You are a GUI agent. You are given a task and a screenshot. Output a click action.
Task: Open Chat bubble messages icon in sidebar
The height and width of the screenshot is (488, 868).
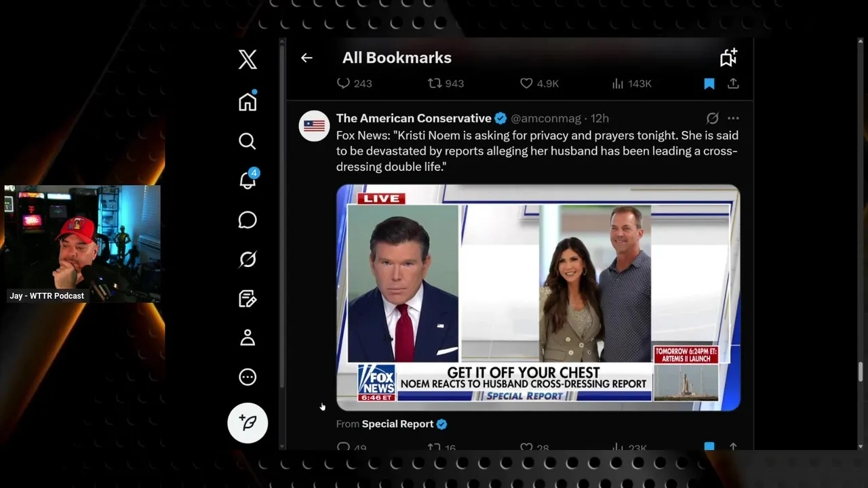(248, 220)
